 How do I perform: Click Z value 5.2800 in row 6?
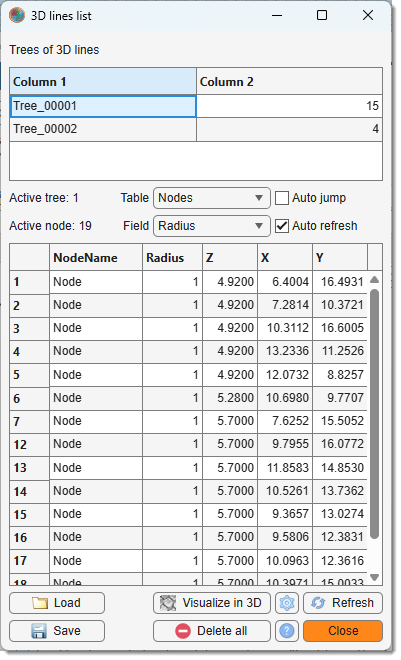(230, 398)
